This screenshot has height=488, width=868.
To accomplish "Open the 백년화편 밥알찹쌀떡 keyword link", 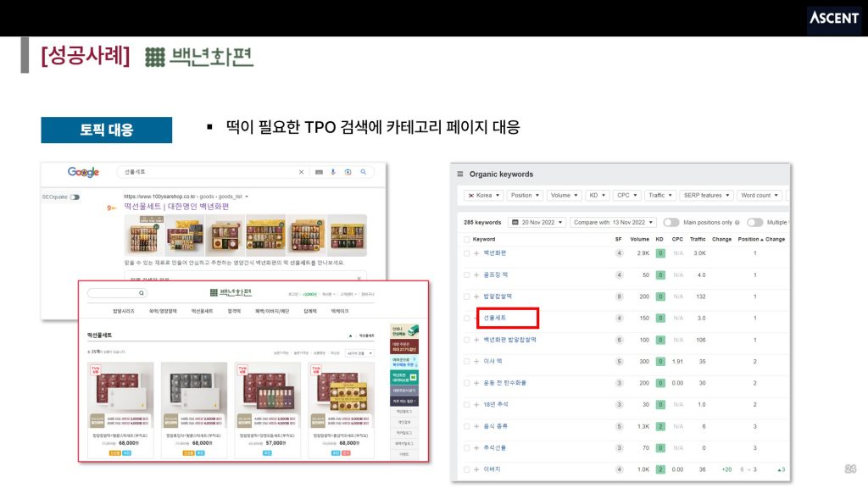I will click(x=509, y=340).
